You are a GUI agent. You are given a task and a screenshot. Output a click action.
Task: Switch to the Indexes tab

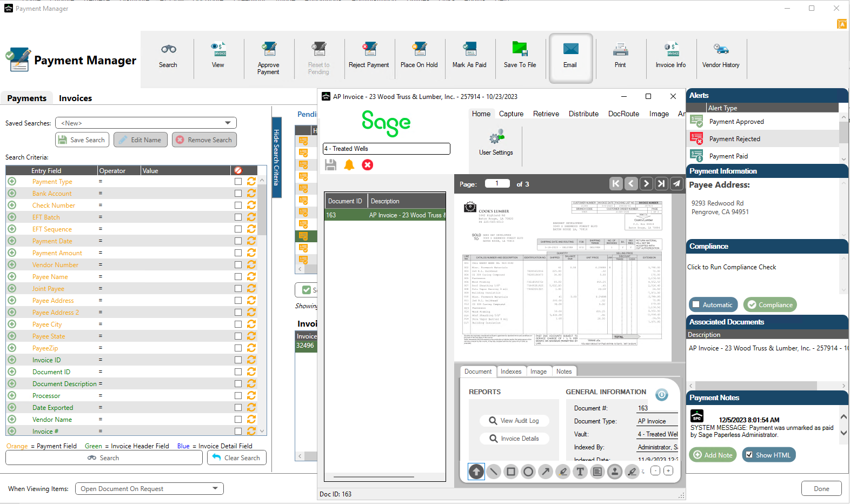tap(511, 372)
